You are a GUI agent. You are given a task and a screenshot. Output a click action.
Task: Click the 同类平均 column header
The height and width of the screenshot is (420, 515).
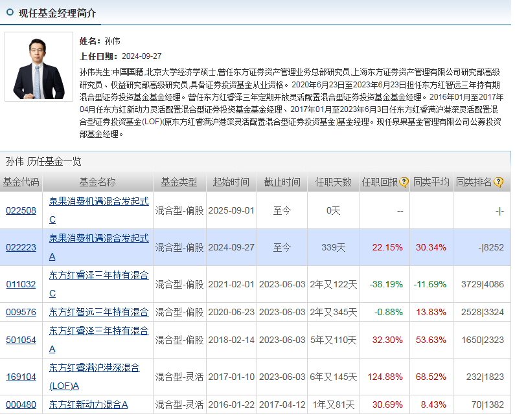coord(431,182)
